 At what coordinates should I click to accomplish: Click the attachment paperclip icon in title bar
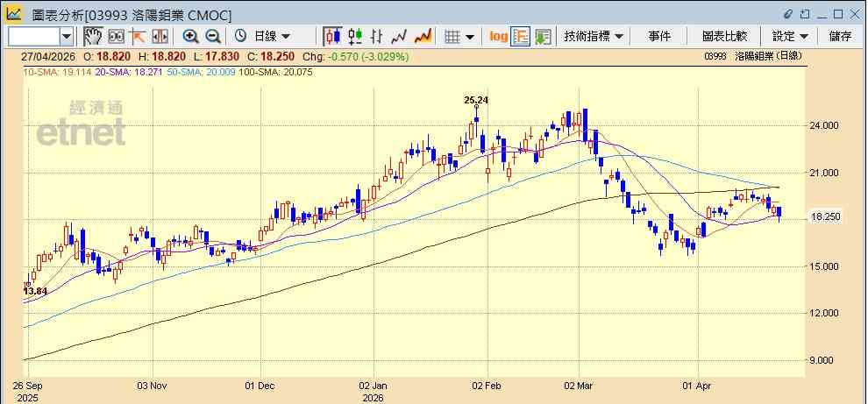tap(789, 14)
